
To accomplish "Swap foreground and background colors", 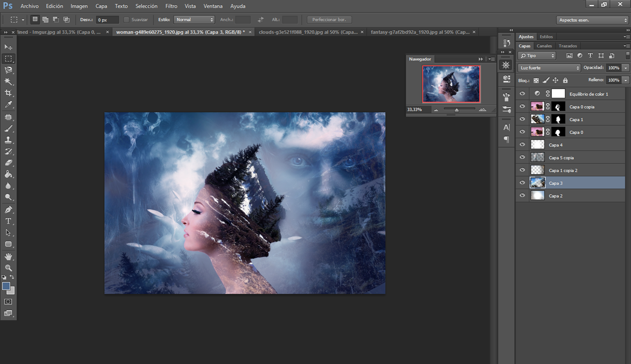I will 12,277.
